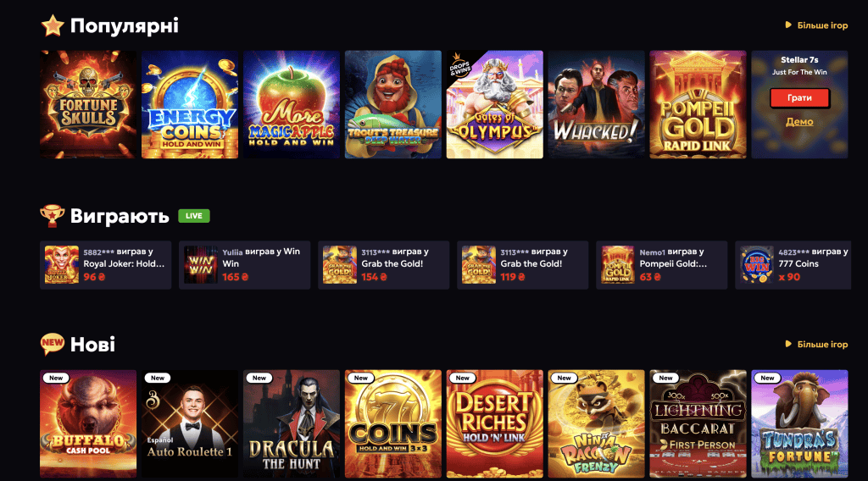Image resolution: width=868 pixels, height=481 pixels.
Task: Launch the Gates of Olympus game
Action: (495, 104)
